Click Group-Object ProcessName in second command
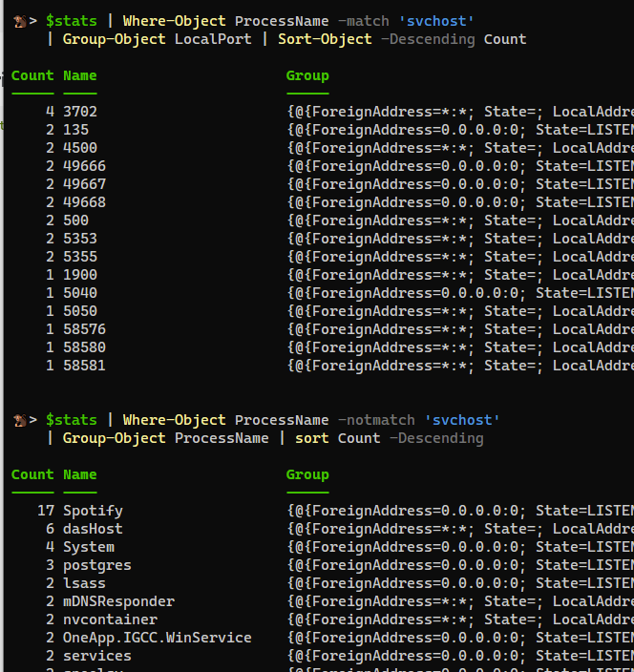Image resolution: width=634 pixels, height=672 pixels. (x=165, y=438)
